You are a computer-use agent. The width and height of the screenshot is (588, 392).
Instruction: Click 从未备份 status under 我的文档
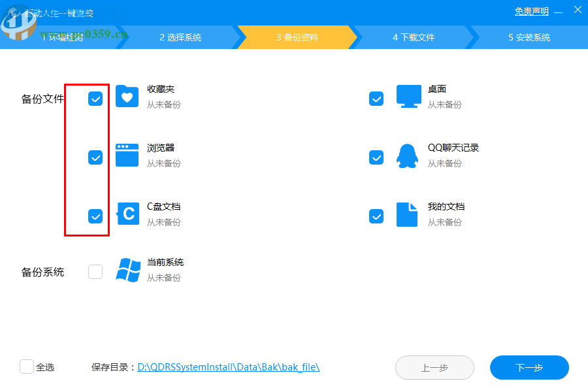click(x=445, y=222)
